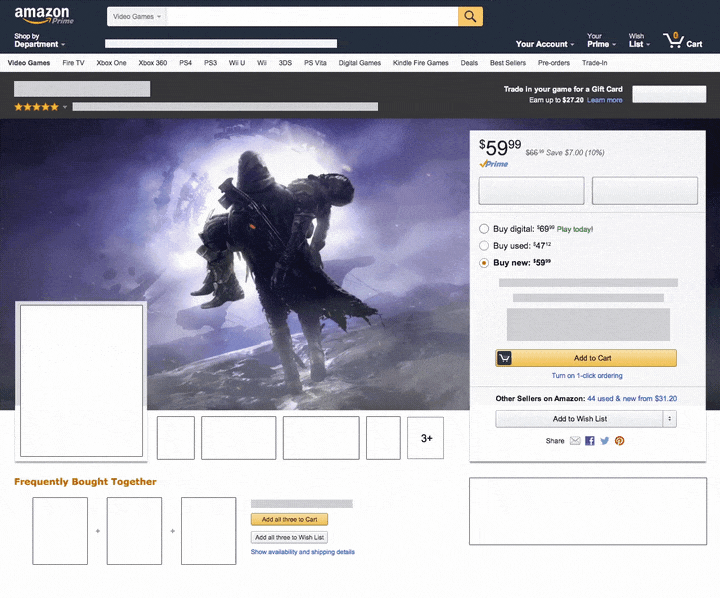Click Show availability and shipping details
This screenshot has height=598, width=720.
(x=303, y=552)
